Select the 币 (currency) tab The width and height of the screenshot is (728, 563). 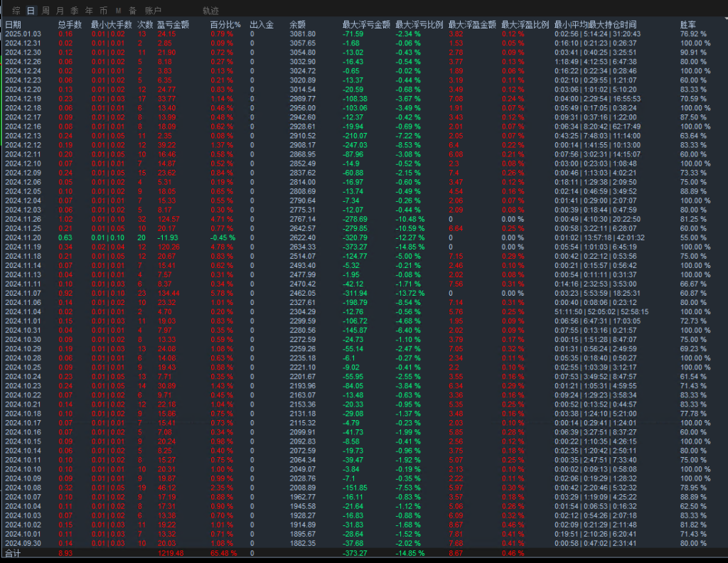coord(103,11)
